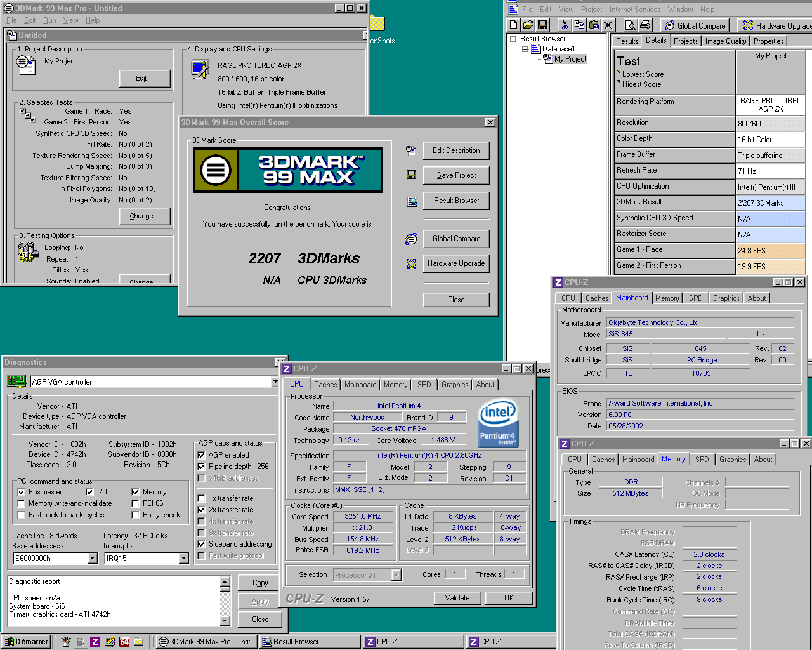The image size is (812, 650).
Task: Click the icon beside Edit Description button
Action: (x=411, y=150)
